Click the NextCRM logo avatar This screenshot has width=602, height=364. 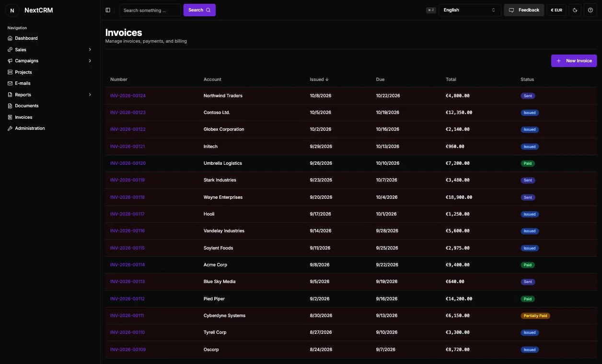(x=12, y=10)
